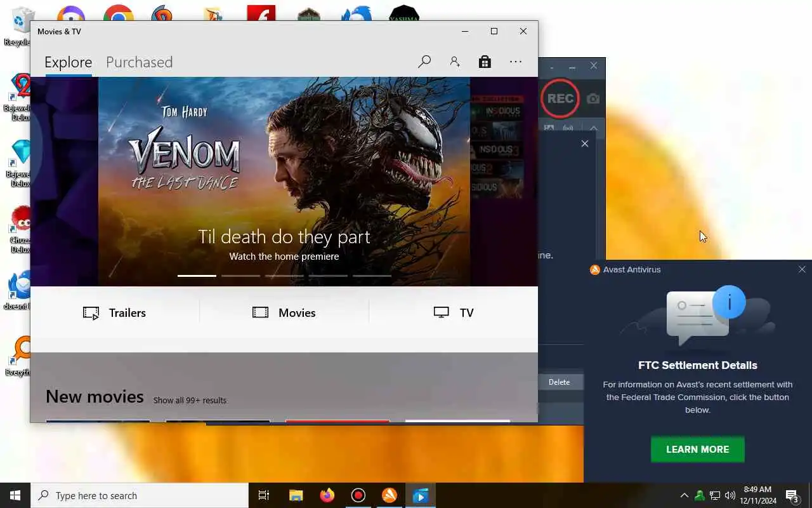Open the Trailers category
Viewport: 812px width, 508px height.
(115, 312)
